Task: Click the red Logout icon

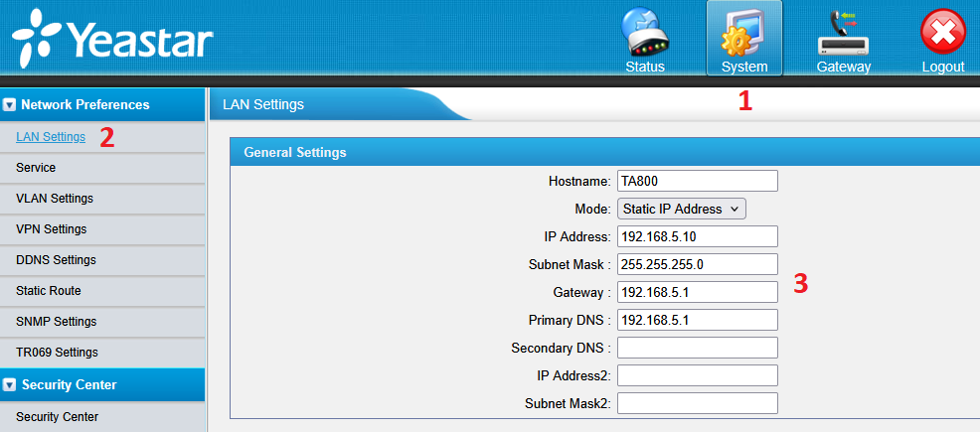Action: tap(942, 34)
